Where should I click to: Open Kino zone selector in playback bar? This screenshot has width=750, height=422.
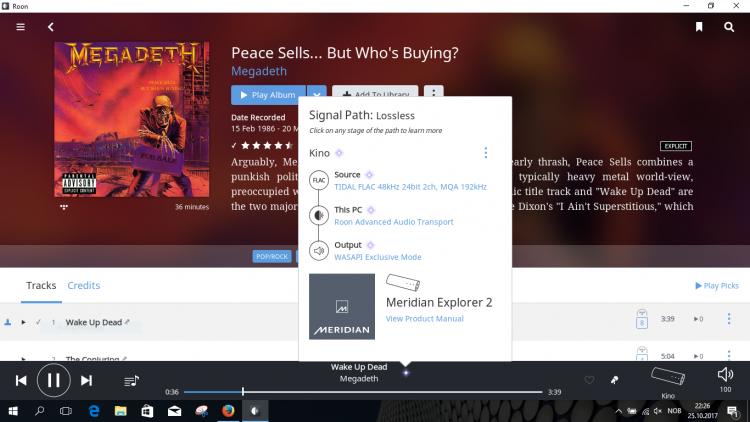coord(668,381)
